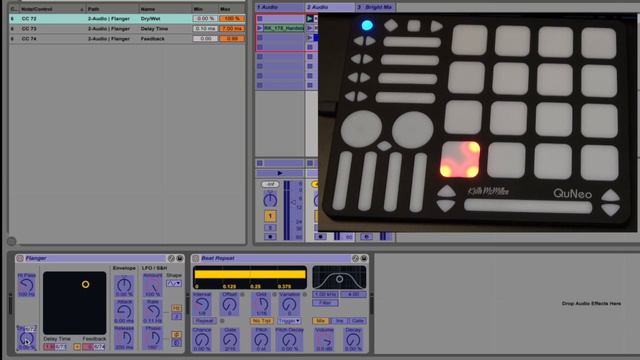The height and width of the screenshot is (360, 640).
Task: Click the track 1 pan knob
Action: [270, 200]
